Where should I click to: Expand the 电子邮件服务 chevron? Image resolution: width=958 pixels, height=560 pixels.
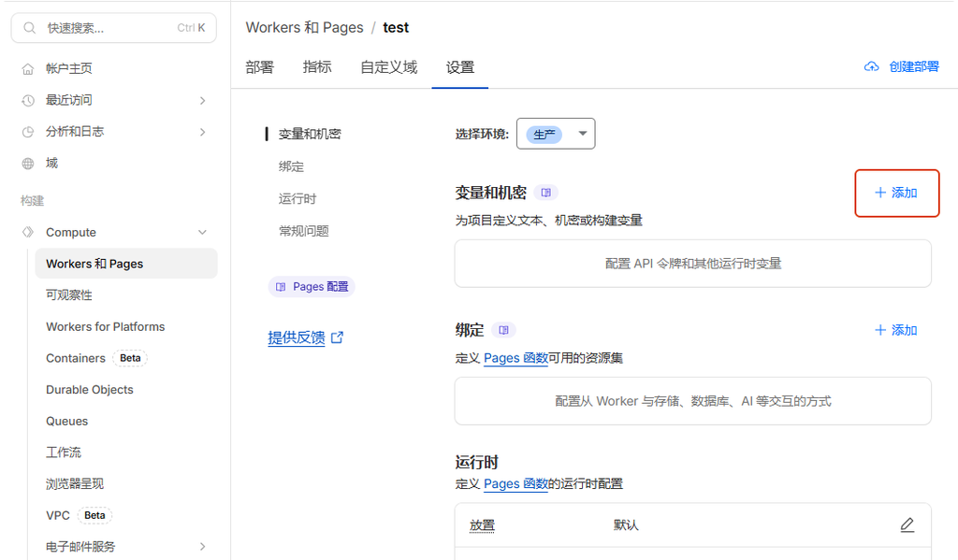tap(203, 547)
